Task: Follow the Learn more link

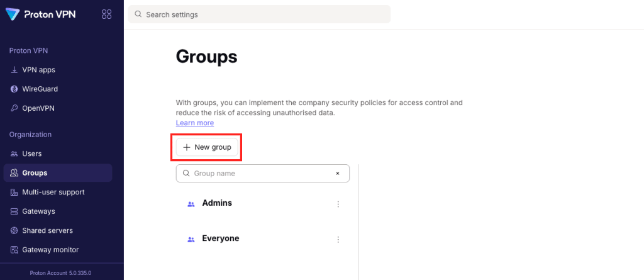Action: click(x=195, y=123)
